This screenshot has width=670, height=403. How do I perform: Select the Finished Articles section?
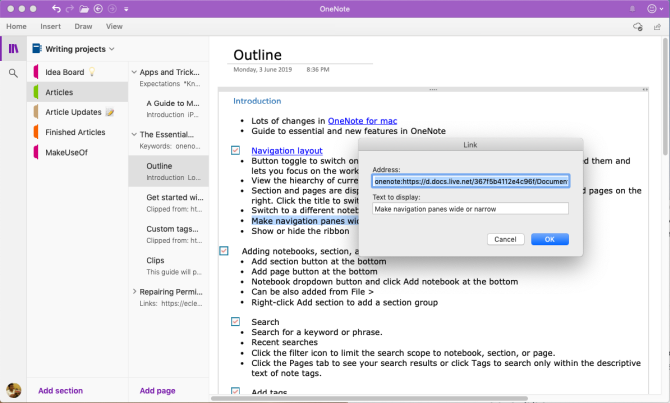coord(77,132)
